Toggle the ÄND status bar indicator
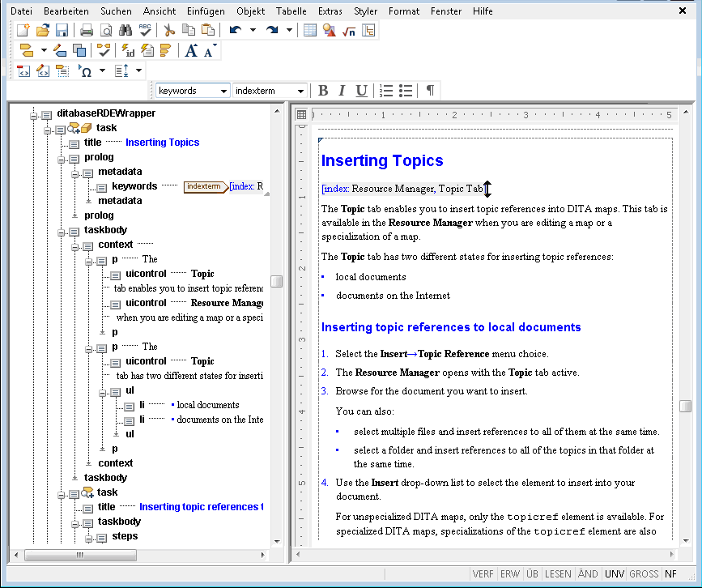Screen dimensions: 702x588 pyautogui.click(x=587, y=574)
